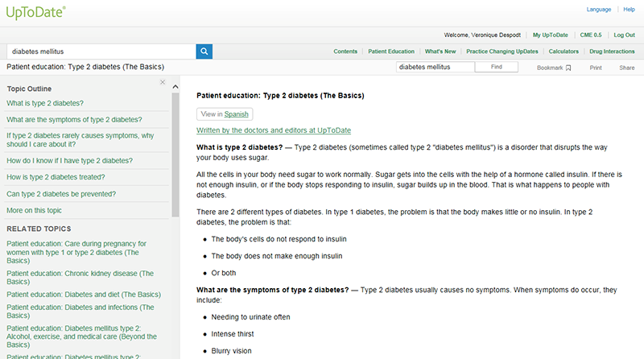Click the Find button

click(x=496, y=67)
